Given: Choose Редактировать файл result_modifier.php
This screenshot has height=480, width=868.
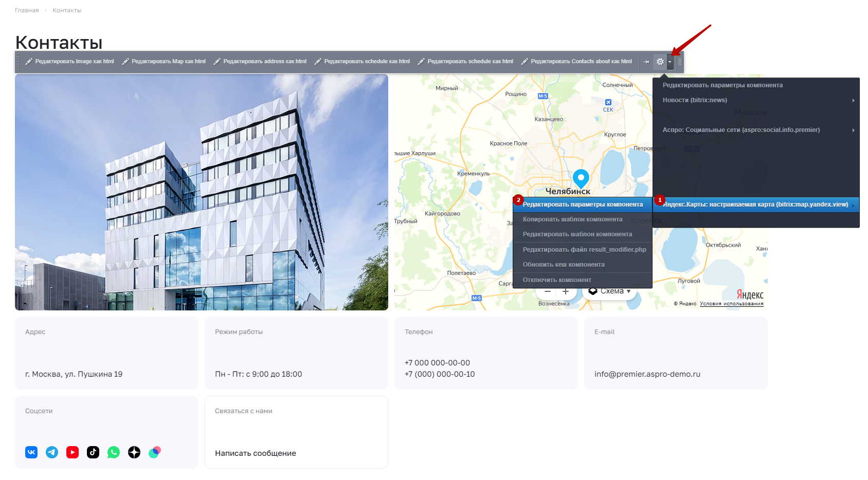Looking at the screenshot, I should click(583, 250).
